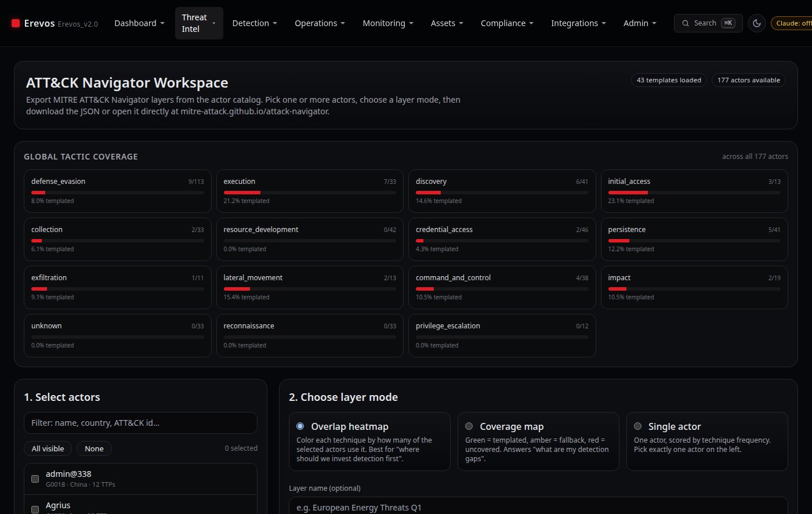Viewport: 812px width, 514px height.
Task: Click the "Layer name (optional)" label
Action: click(325, 488)
